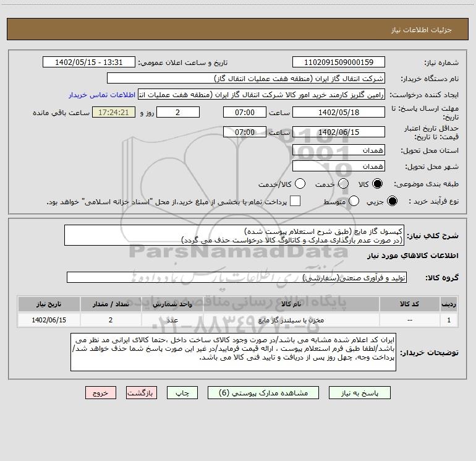The image size is (476, 461).
Task: Click the واحد شمارش column header
Action: click(x=172, y=304)
